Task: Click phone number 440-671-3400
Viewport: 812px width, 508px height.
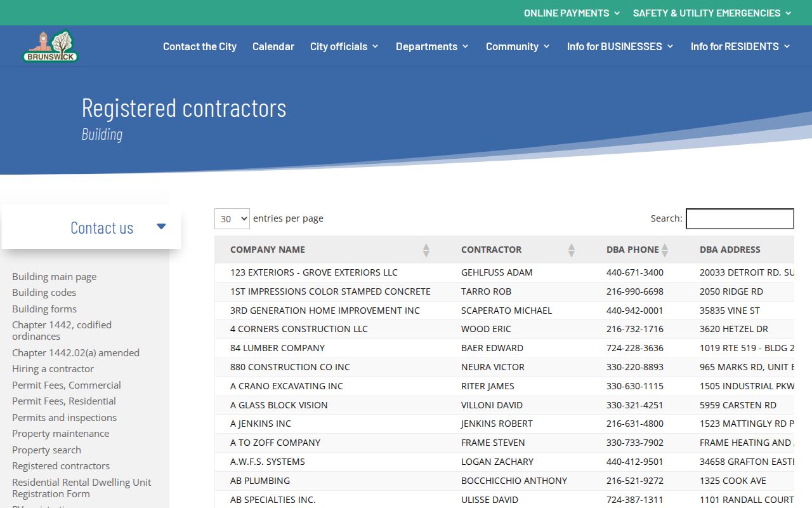Action: point(635,272)
